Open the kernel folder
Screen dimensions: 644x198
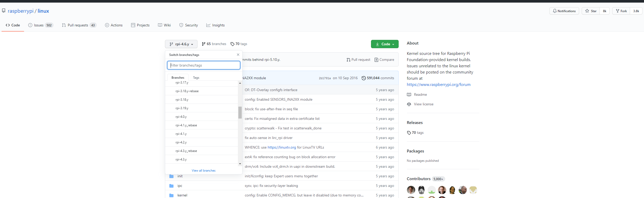coord(182,195)
